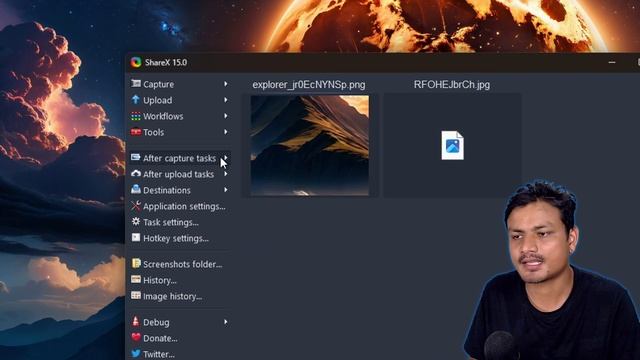The image size is (640, 360).
Task: Click the Donate heart icon
Action: 136,338
